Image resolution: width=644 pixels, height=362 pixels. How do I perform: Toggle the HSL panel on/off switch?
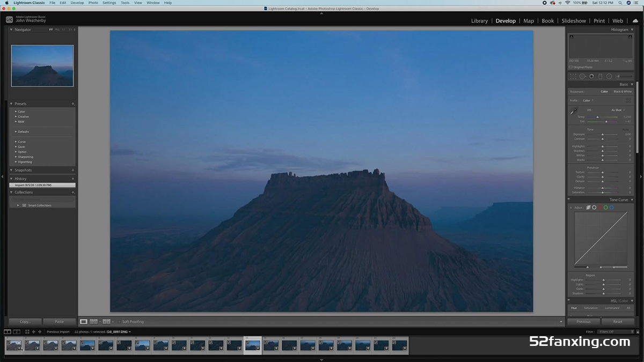[x=569, y=301]
